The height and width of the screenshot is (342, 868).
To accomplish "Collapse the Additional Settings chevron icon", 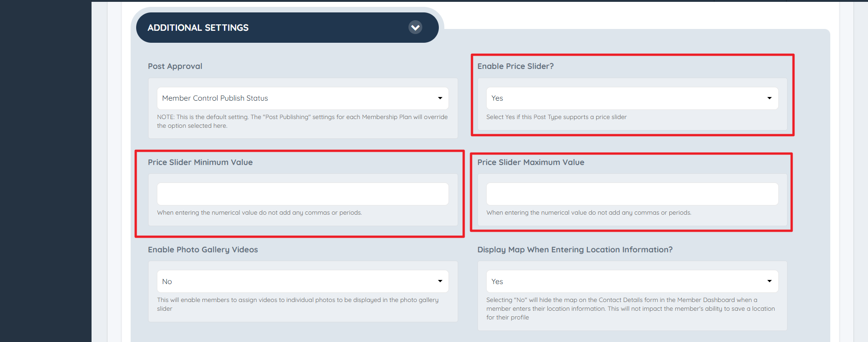I will pos(415,28).
